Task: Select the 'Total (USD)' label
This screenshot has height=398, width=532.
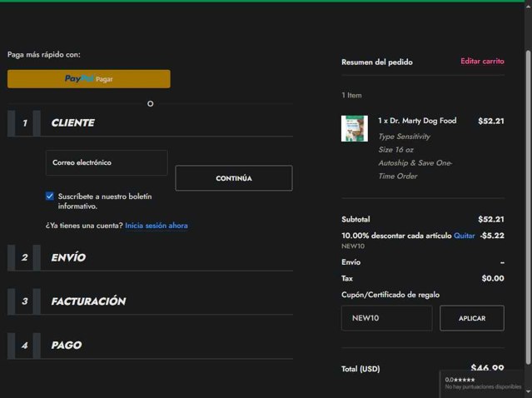Action: click(360, 369)
